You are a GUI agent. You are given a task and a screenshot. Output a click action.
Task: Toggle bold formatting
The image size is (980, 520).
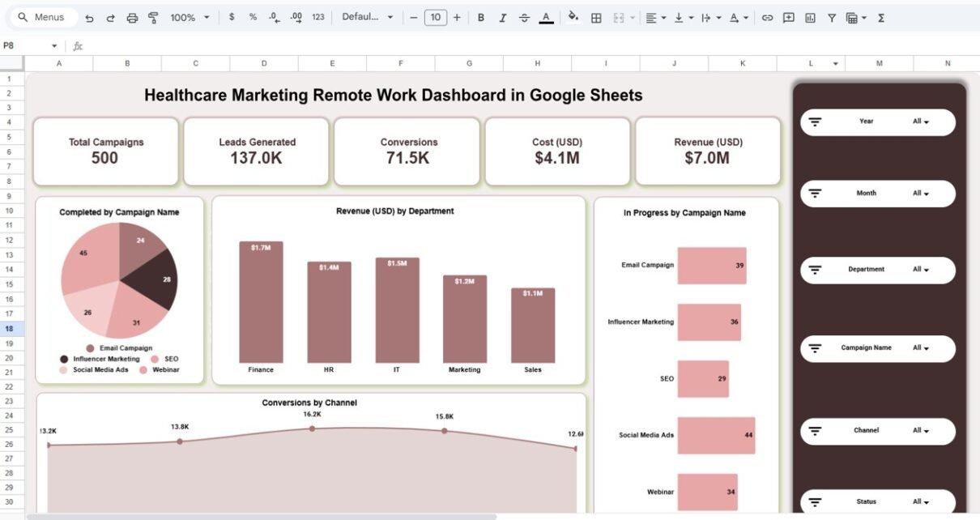pos(481,18)
